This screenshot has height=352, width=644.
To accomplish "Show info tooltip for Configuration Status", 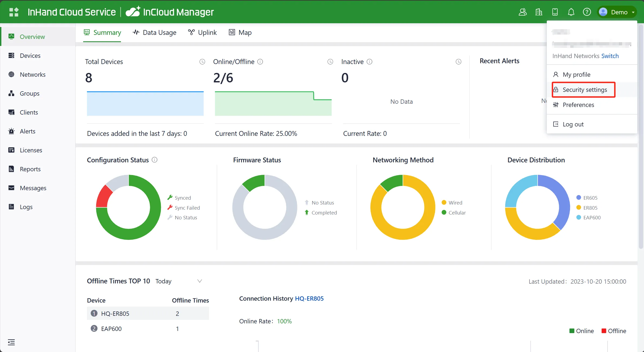I will tap(154, 160).
